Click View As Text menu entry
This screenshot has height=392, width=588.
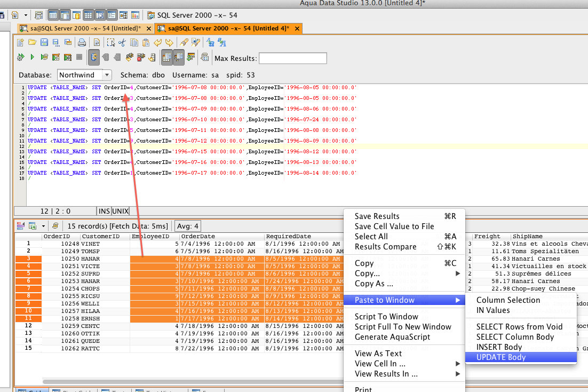[x=404, y=354]
